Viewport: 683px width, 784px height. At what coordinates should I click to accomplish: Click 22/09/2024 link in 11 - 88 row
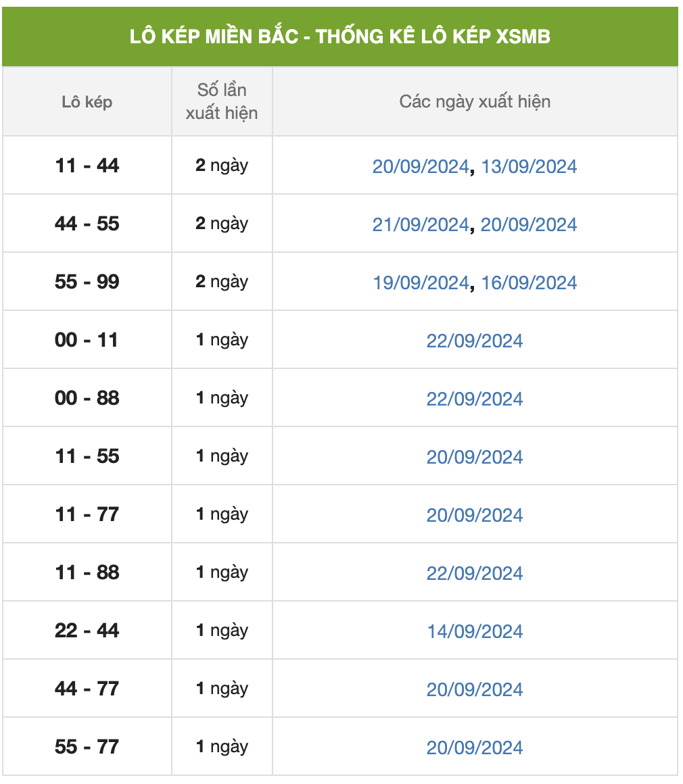pyautogui.click(x=475, y=573)
